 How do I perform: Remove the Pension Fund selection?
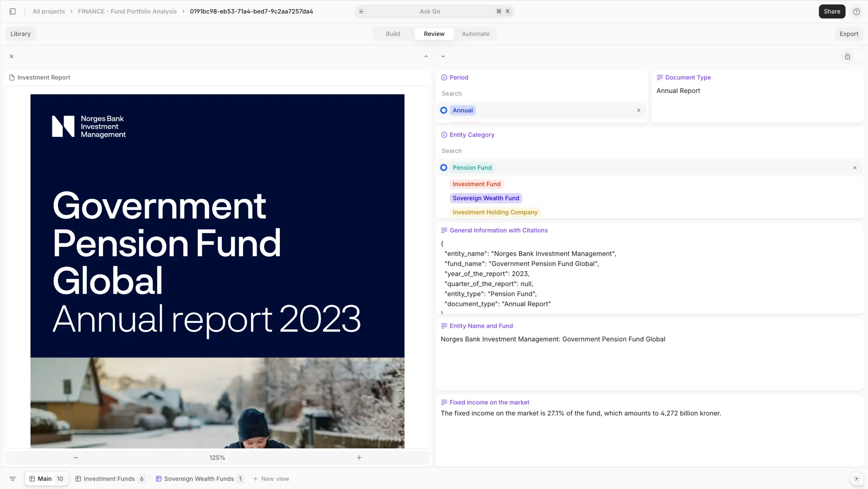click(x=855, y=168)
